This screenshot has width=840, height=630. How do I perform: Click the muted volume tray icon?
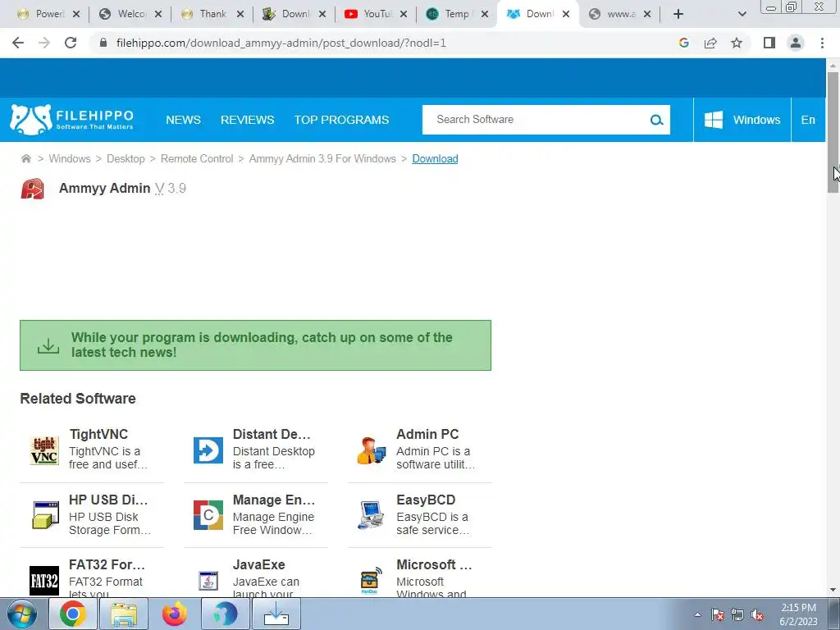tap(757, 615)
